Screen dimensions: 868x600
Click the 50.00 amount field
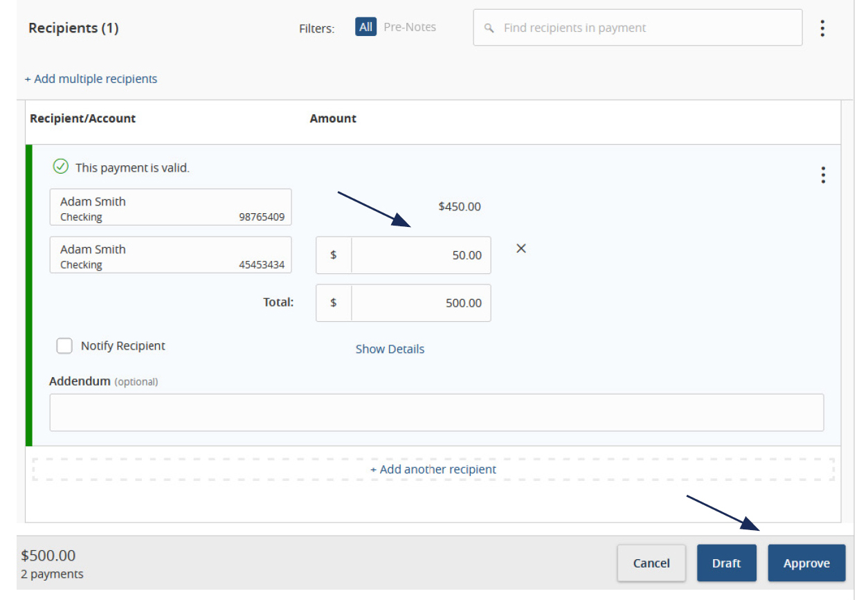pyautogui.click(x=421, y=255)
